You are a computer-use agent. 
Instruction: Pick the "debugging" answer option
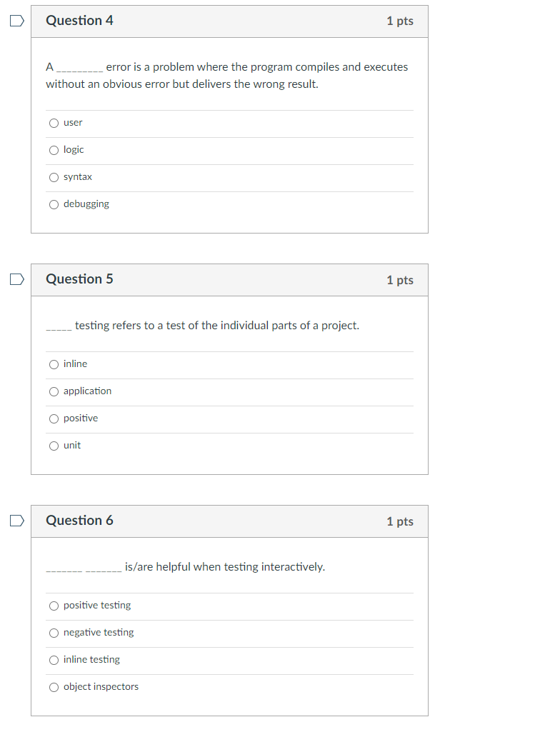tap(54, 204)
